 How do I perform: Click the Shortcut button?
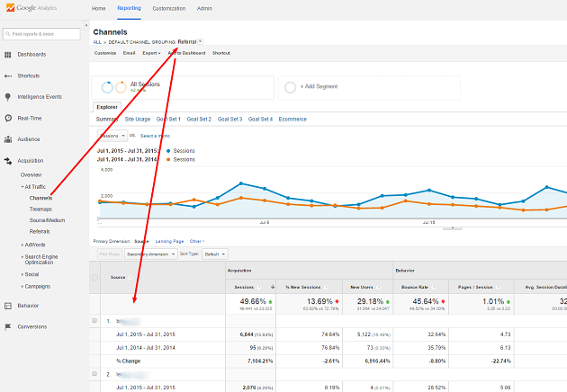221,53
